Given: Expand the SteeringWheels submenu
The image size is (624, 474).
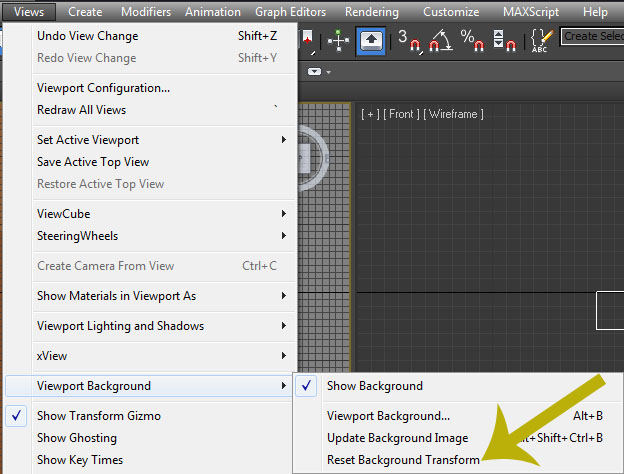Looking at the screenshot, I should click(151, 236).
